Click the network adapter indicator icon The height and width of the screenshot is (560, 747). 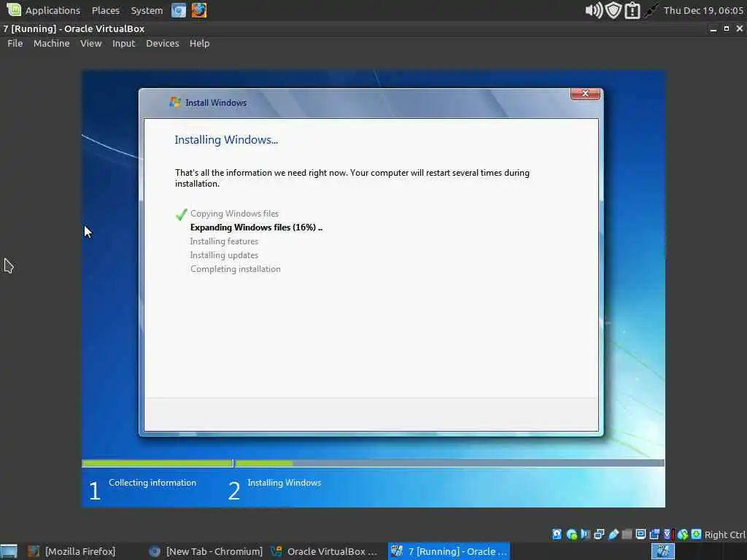(600, 534)
